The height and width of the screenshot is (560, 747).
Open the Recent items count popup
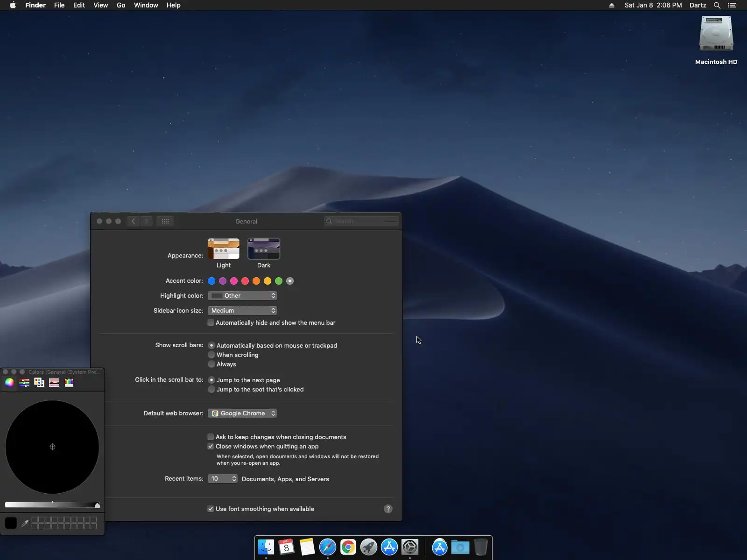223,478
